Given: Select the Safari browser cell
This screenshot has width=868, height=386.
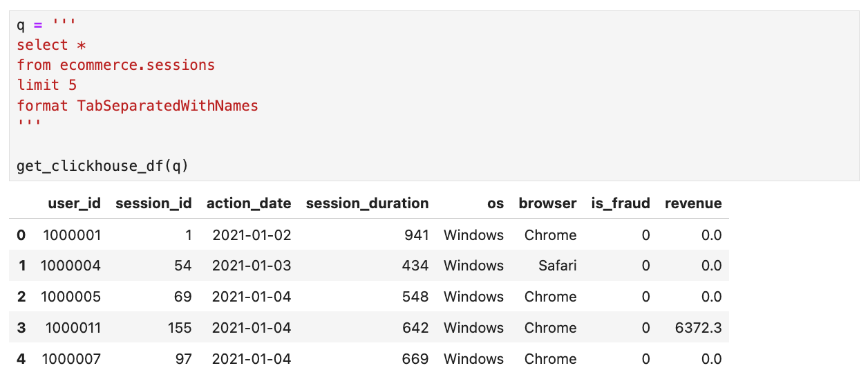Looking at the screenshot, I should 557,266.
